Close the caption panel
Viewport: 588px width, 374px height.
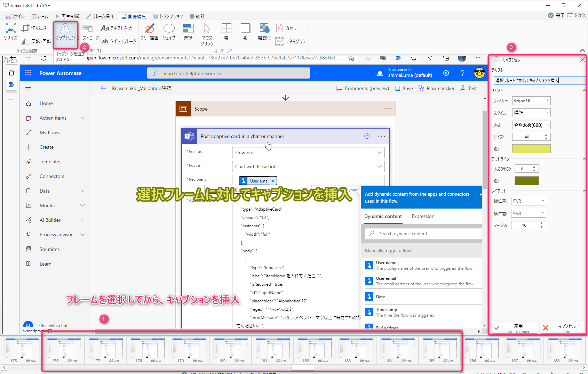[582, 60]
